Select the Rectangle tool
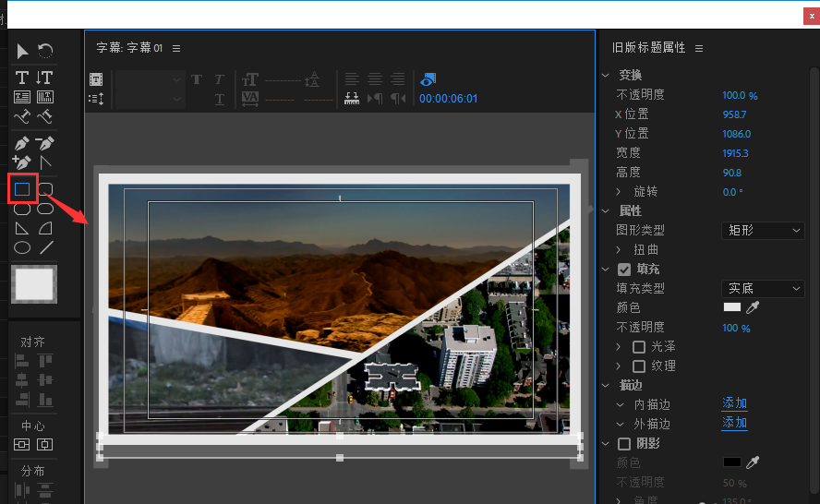Viewport: 820px width, 504px height. tap(22, 189)
